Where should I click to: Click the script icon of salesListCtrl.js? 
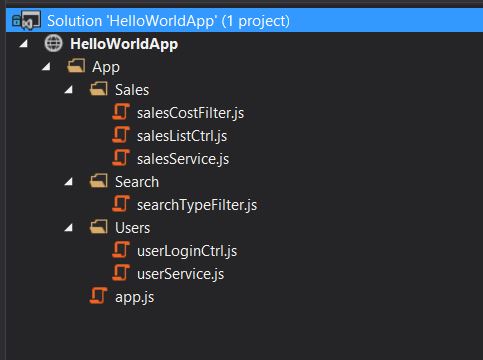pyautogui.click(x=121, y=135)
